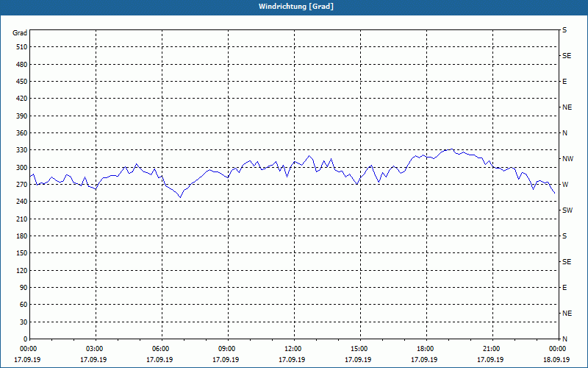This screenshot has height=368, width=588.
Task: Click the W compass label on right axis
Action: pos(565,185)
